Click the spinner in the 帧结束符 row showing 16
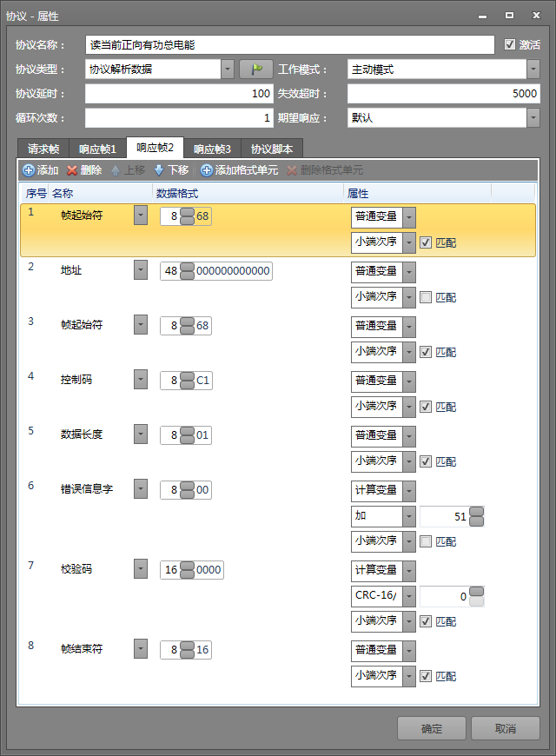This screenshot has height=756, width=556. pyautogui.click(x=187, y=650)
